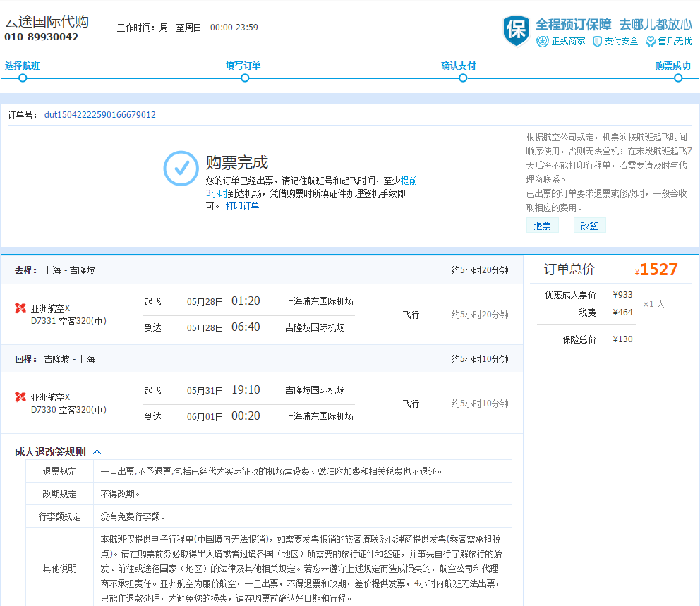This screenshot has height=606, width=700.
Task: Open the 打印订单 print order link
Action: pyautogui.click(x=242, y=206)
